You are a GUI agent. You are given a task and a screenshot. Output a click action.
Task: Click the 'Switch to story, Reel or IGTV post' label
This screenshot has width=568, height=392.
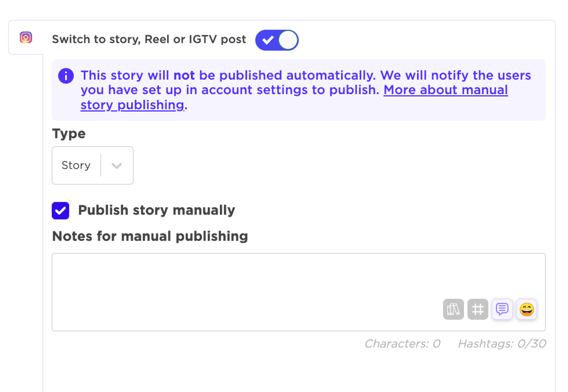click(x=149, y=39)
